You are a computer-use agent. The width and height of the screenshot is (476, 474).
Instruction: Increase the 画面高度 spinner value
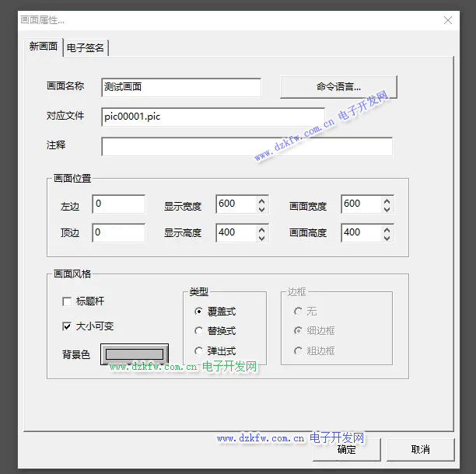pos(387,228)
